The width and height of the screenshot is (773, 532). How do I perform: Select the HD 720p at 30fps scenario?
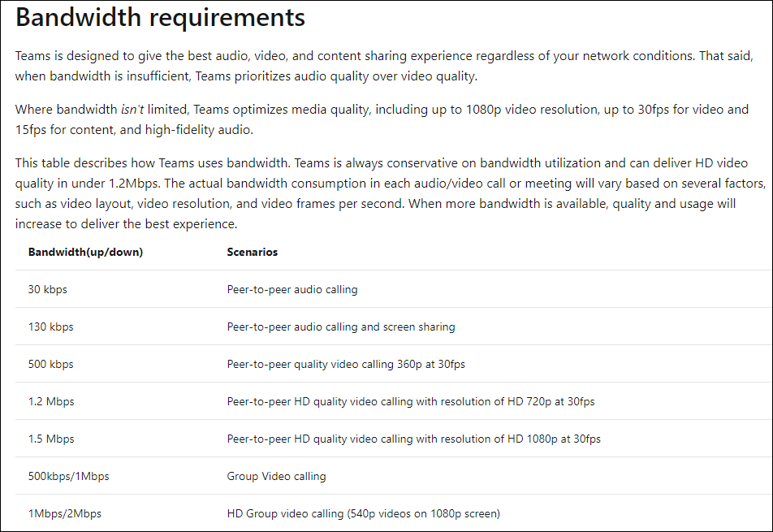point(411,401)
